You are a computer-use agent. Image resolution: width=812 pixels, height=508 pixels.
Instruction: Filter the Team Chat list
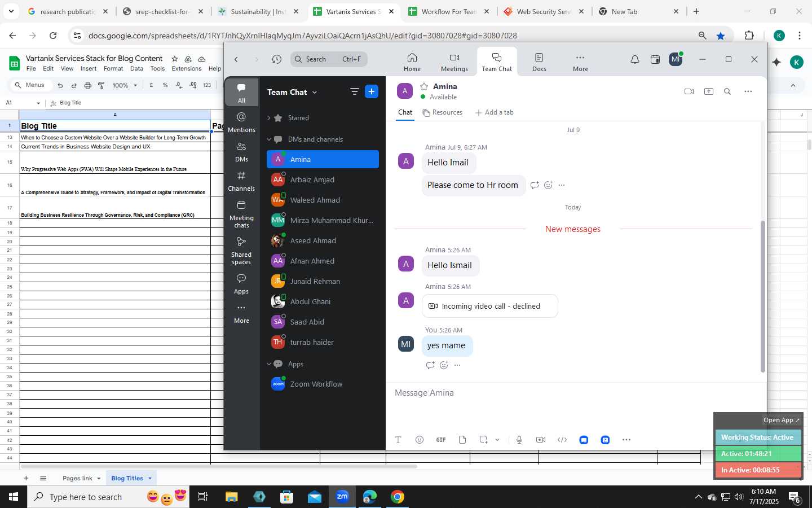tap(354, 91)
